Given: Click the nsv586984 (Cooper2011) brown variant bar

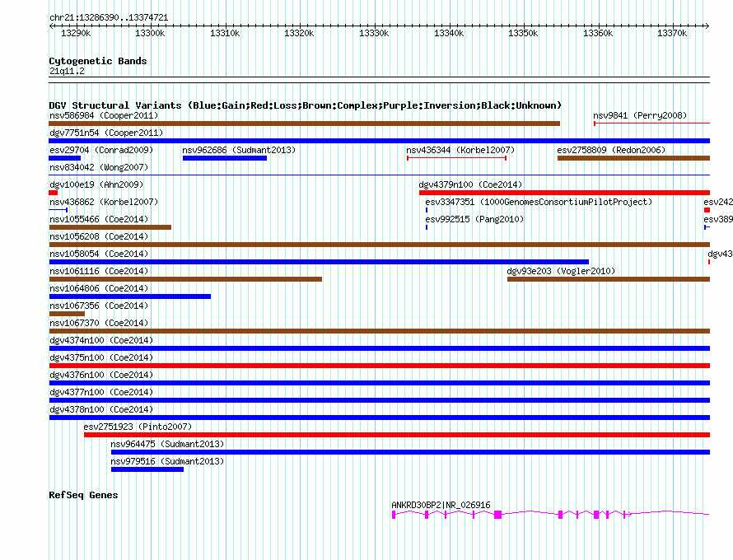Looking at the screenshot, I should (305, 124).
